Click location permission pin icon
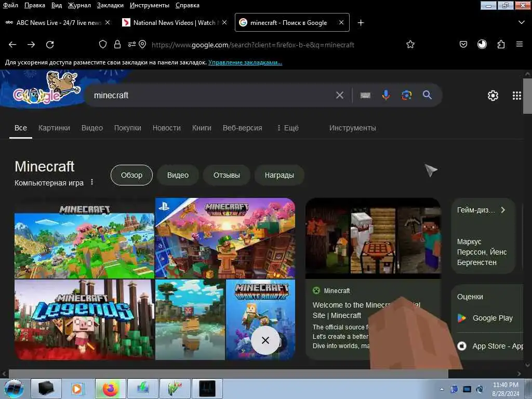 tap(142, 45)
